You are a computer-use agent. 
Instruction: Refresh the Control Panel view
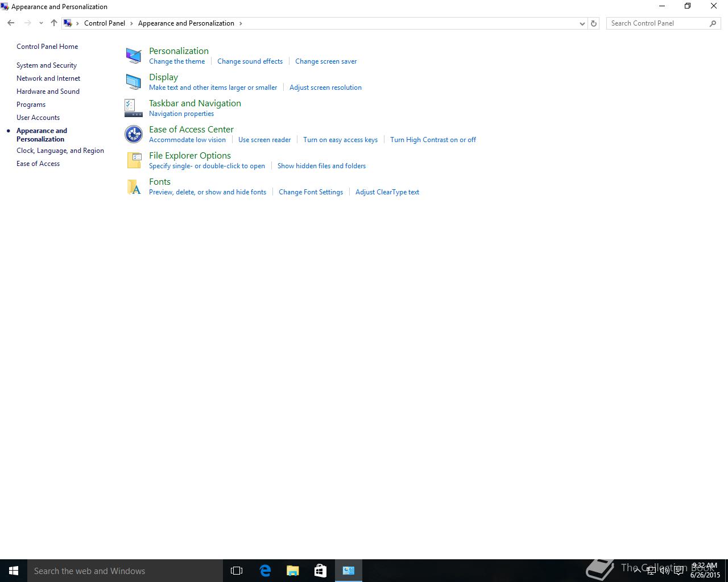point(594,23)
